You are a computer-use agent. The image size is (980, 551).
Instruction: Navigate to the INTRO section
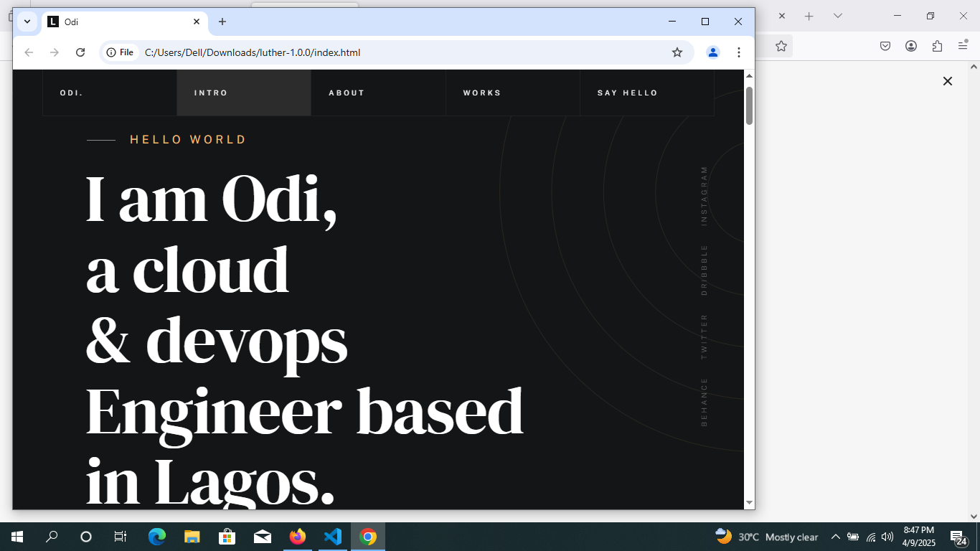pyautogui.click(x=244, y=93)
